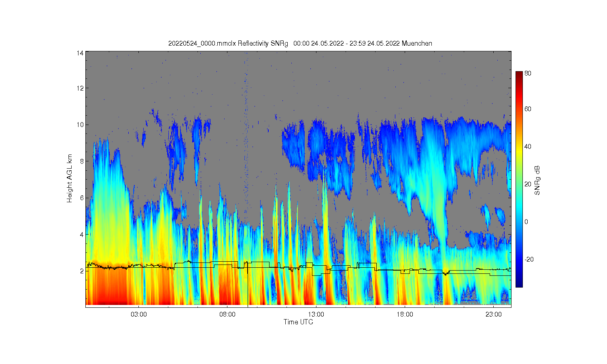Click the height tick label 4
This screenshot has width=607, height=364.
point(82,235)
